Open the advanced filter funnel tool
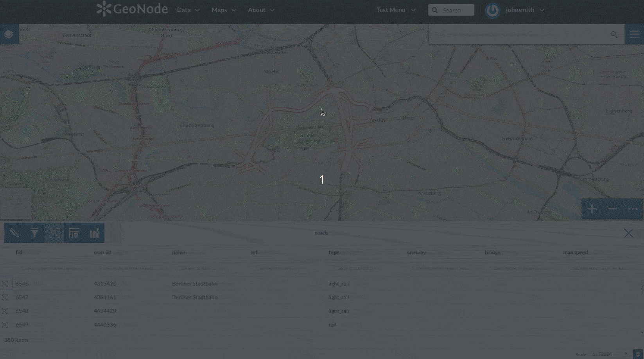The image size is (644, 359). (x=34, y=233)
